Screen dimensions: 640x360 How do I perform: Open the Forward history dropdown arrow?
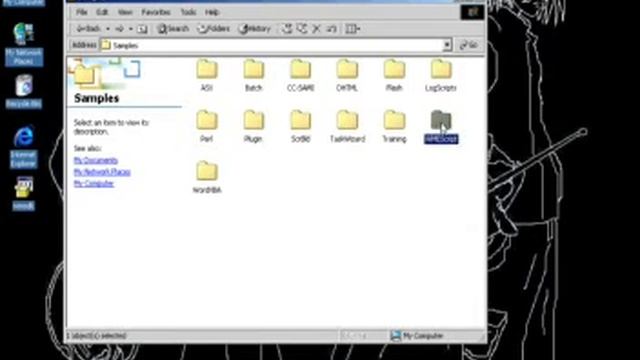(x=131, y=29)
